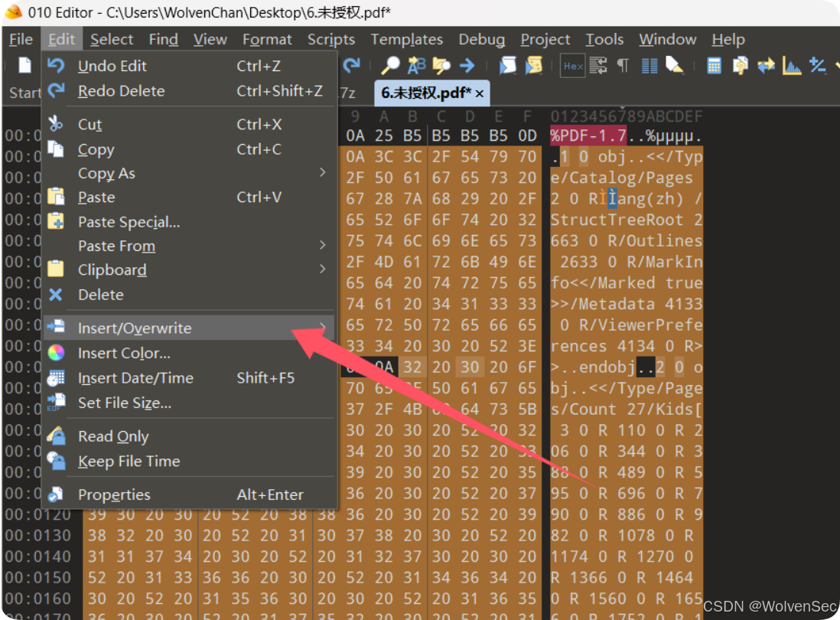This screenshot has height=620, width=840.
Task: Choose Paste Special... menu entry
Action: (x=189, y=221)
